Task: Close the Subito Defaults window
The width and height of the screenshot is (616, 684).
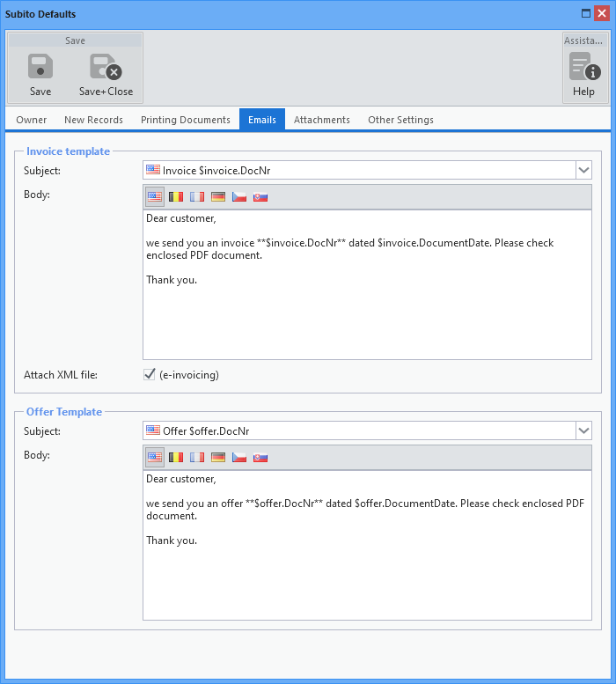Action: (602, 13)
